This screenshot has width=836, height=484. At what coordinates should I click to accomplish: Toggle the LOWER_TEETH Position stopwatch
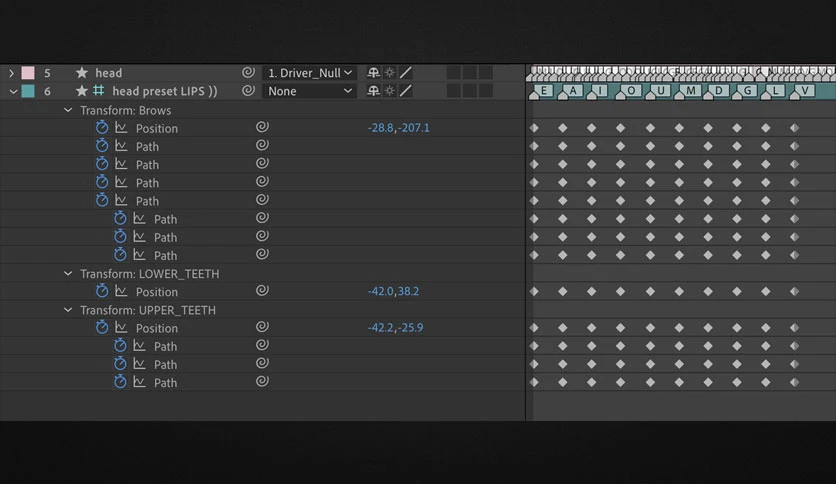102,291
